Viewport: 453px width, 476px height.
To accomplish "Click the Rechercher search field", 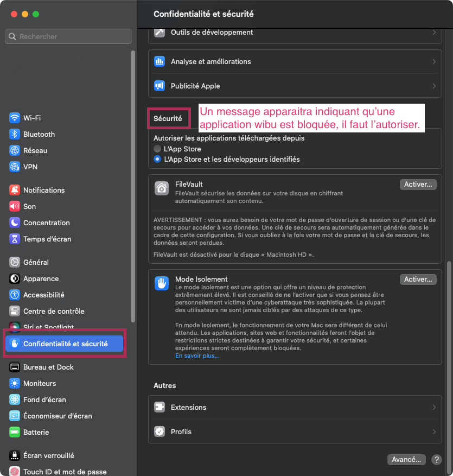I will pyautogui.click(x=68, y=36).
